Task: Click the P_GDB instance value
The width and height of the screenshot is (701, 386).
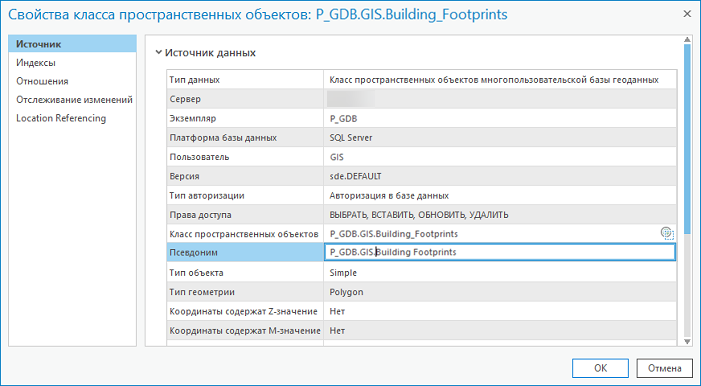Action: tap(343, 119)
